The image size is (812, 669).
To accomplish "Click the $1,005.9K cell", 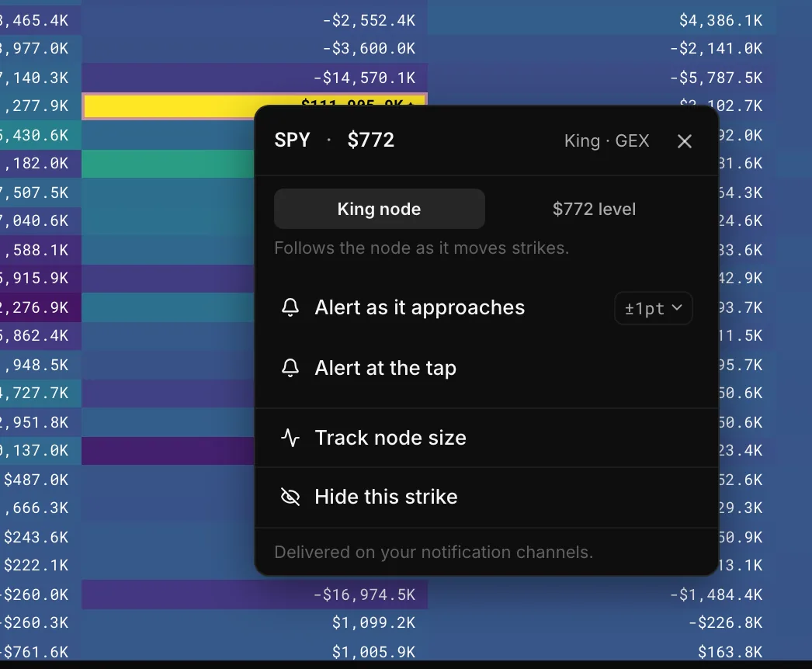I will (255, 651).
